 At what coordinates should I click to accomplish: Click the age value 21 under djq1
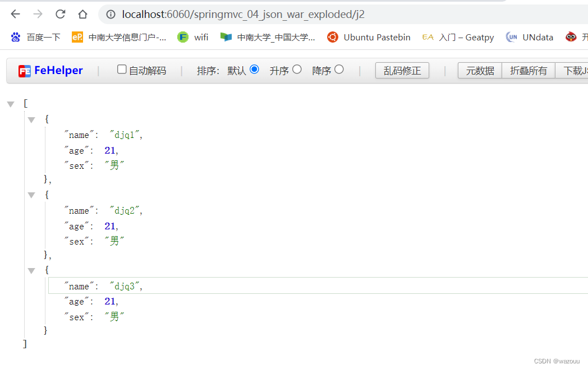[110, 150]
